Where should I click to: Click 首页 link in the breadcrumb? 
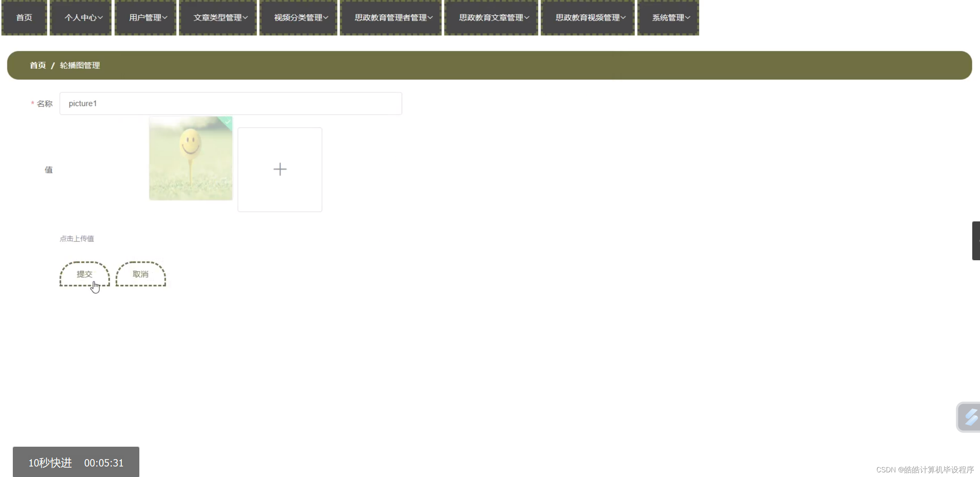pyautogui.click(x=38, y=65)
